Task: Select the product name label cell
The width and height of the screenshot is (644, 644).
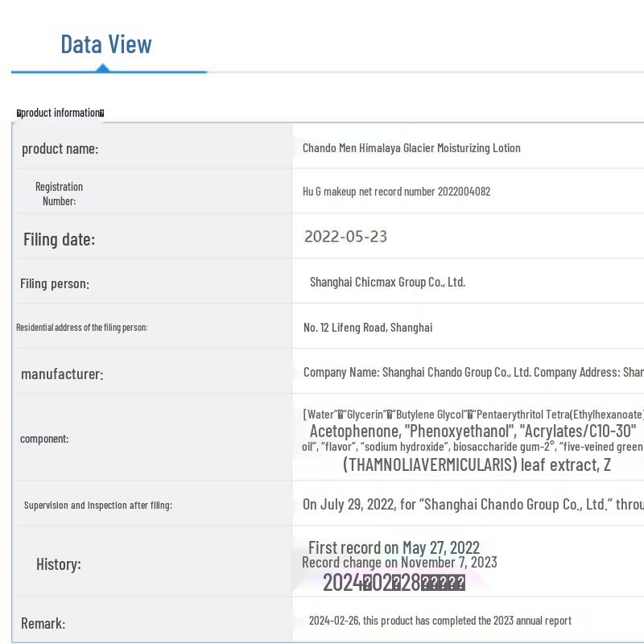Action: pyautogui.click(x=60, y=149)
